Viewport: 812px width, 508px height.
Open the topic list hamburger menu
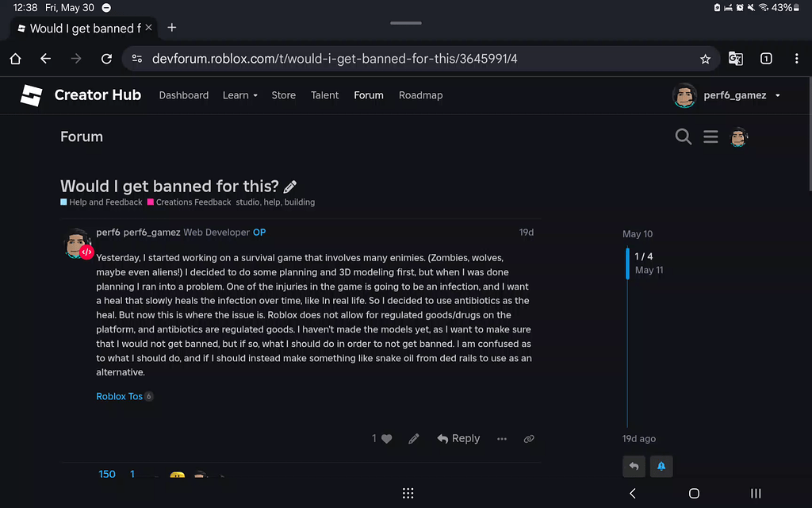click(710, 137)
